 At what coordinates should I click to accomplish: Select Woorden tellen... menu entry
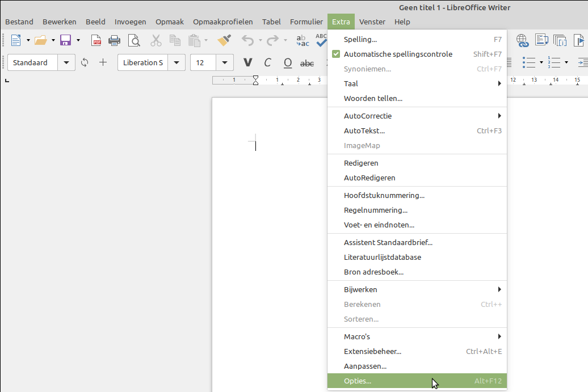tap(373, 98)
